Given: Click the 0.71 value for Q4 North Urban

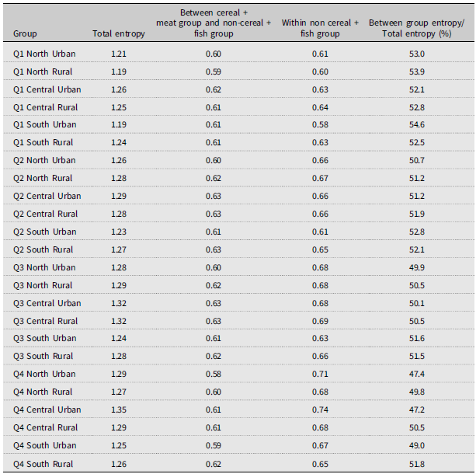Looking at the screenshot, I should click(x=321, y=374).
